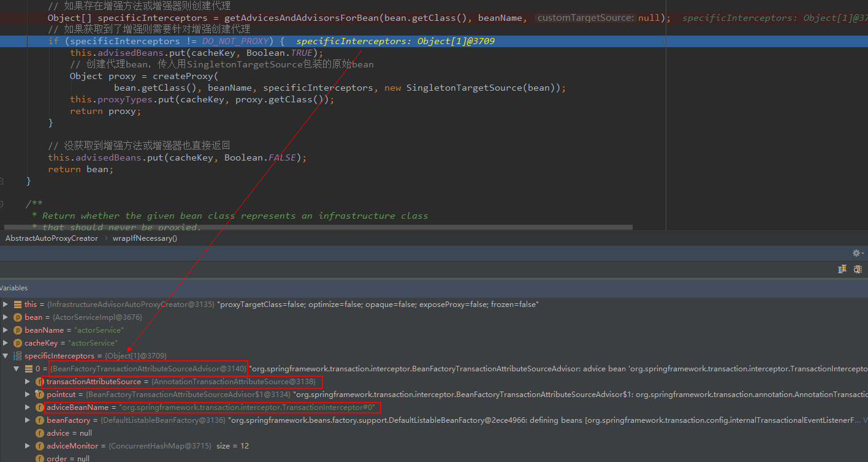Click comment '没获取到增强方法或增强器也直接返回'
This screenshot has width=868, height=462.
(x=139, y=146)
